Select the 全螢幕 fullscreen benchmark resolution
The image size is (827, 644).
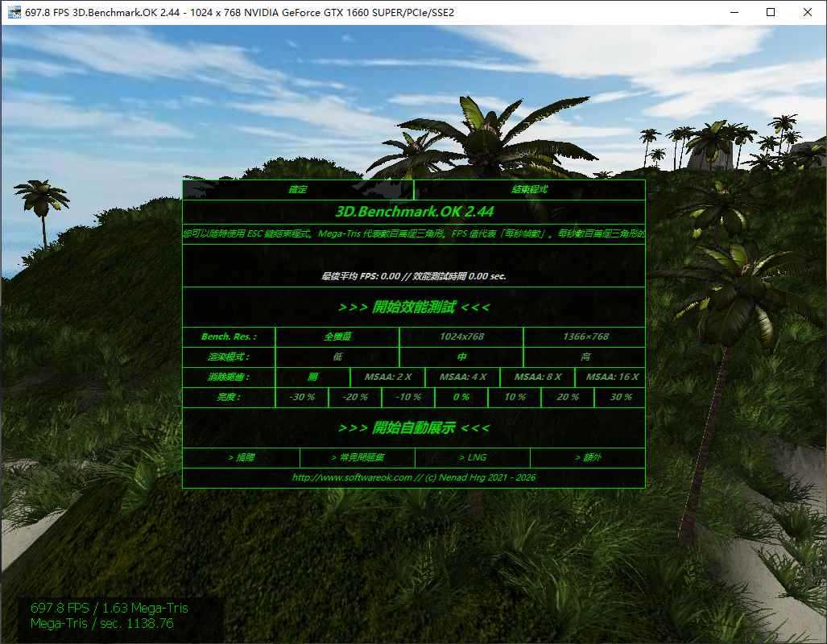coord(337,336)
